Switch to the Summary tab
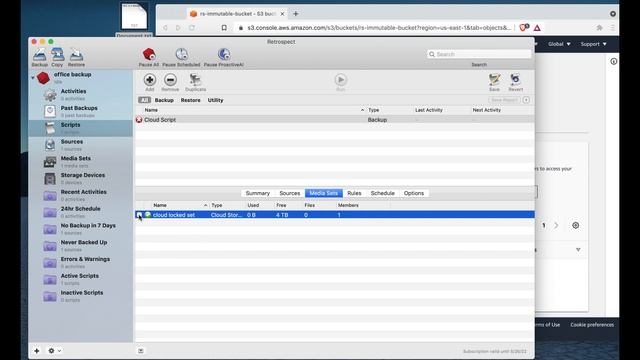The height and width of the screenshot is (360, 640). [258, 193]
